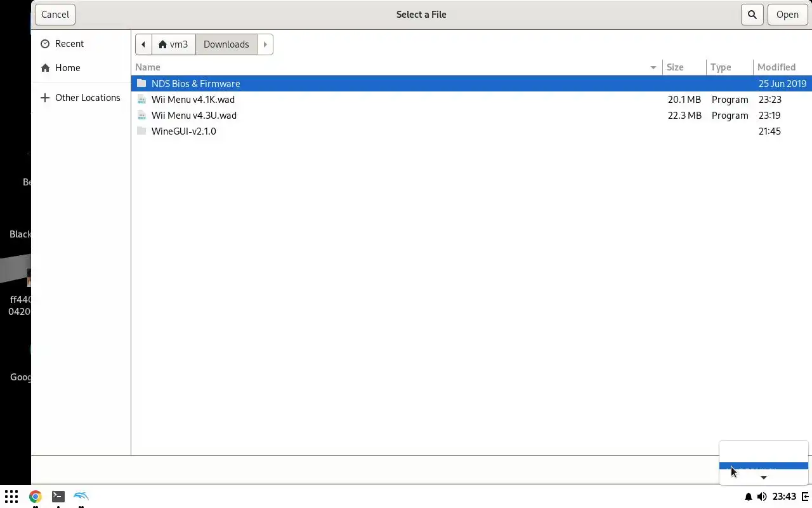Select the highlighted file filter option

[x=763, y=467]
